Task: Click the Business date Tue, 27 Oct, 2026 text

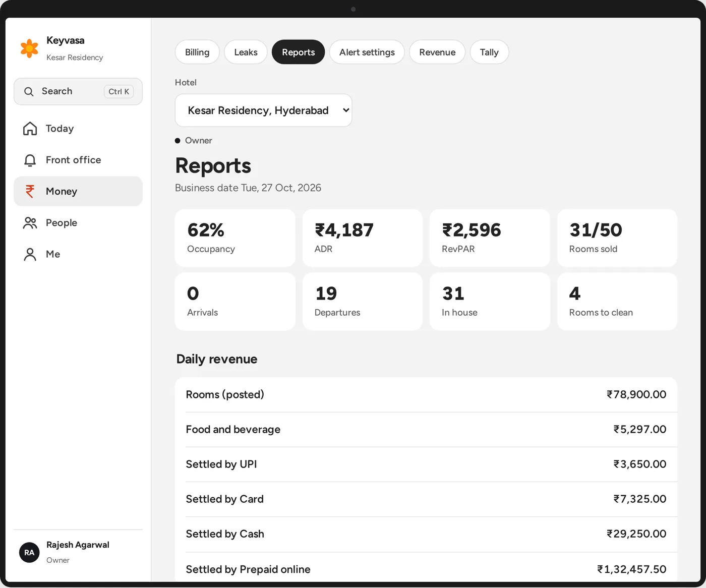Action: click(248, 188)
